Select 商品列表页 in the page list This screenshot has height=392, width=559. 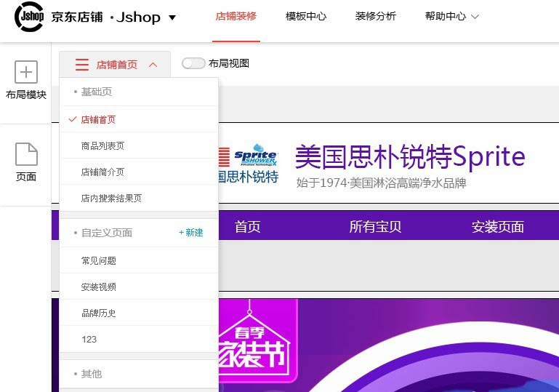139,146
